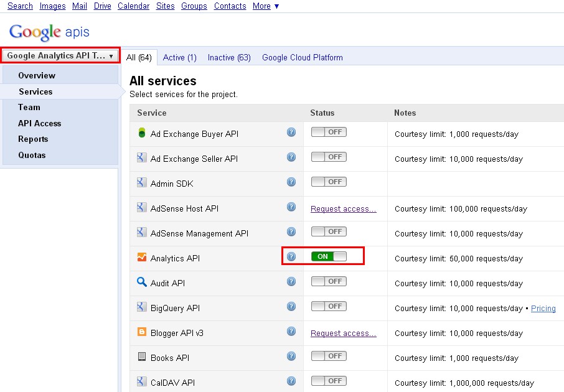Turn off the Analytics API

(328, 256)
